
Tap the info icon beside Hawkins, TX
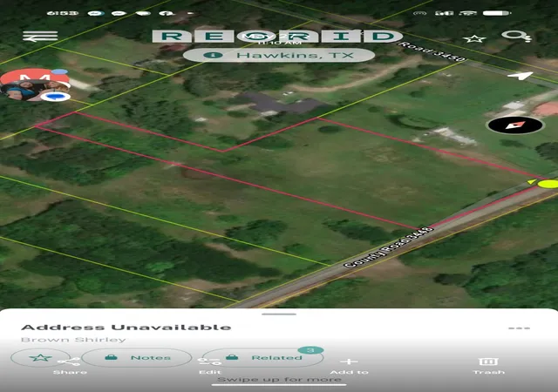point(213,55)
